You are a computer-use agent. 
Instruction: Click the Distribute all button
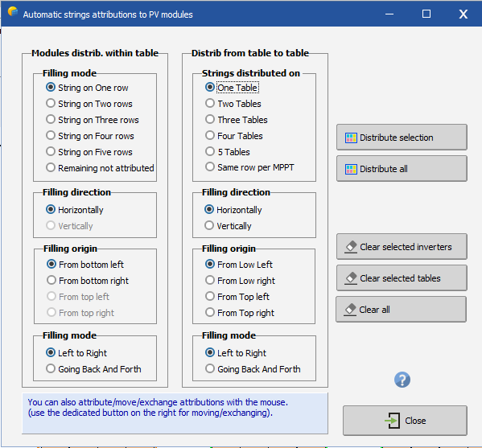tap(402, 169)
